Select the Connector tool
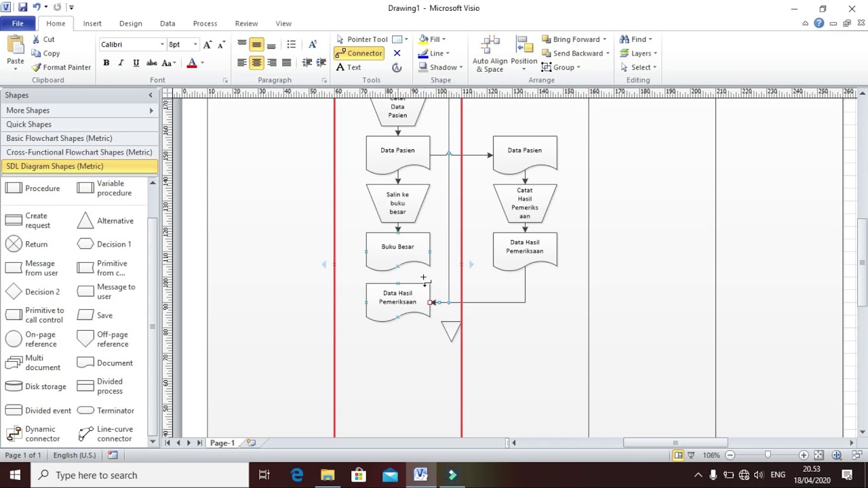The width and height of the screenshot is (868, 488). click(359, 53)
